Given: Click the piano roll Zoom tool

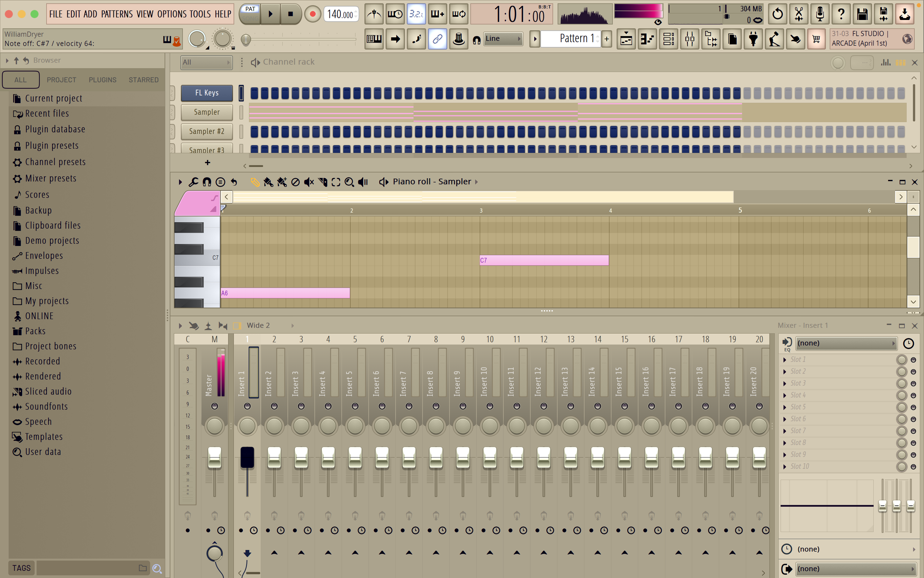Looking at the screenshot, I should 349,182.
